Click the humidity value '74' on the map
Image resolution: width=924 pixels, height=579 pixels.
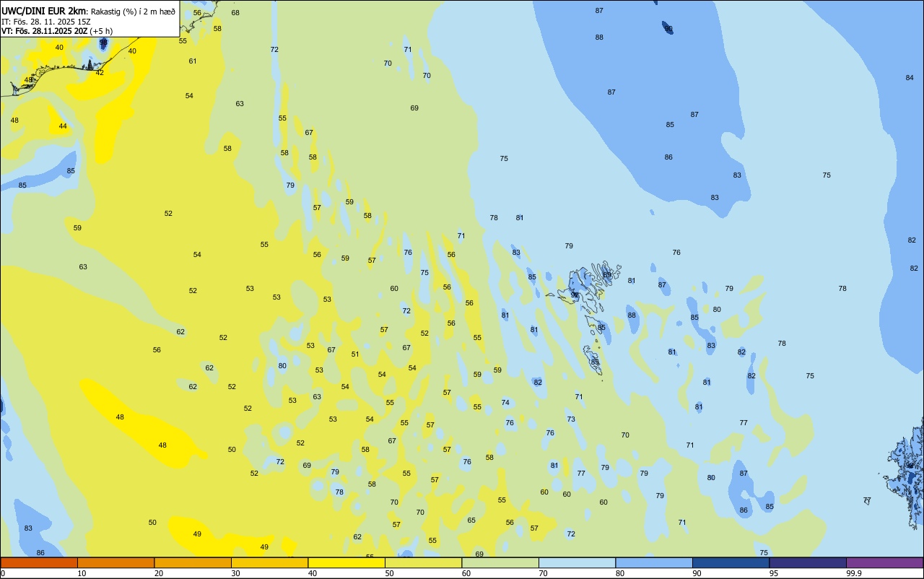(x=505, y=403)
